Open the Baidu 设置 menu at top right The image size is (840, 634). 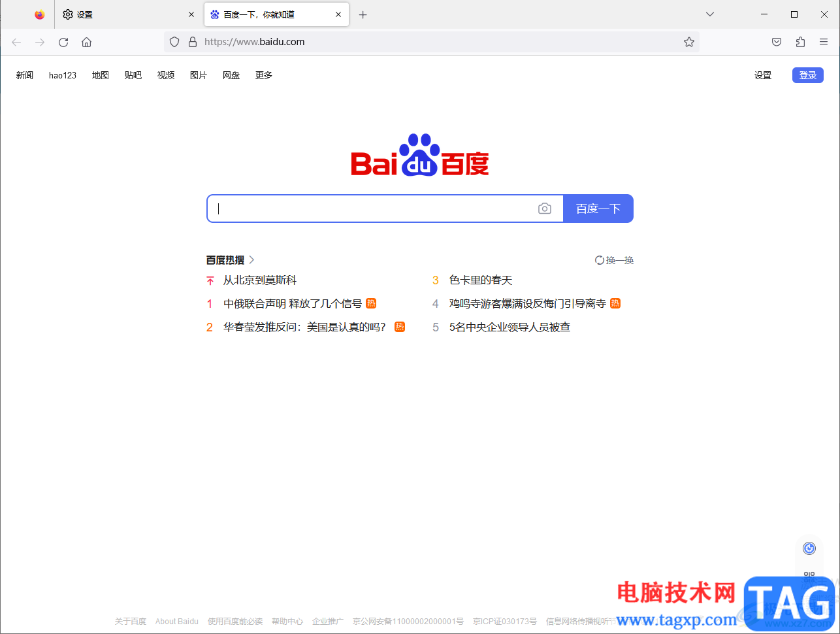[x=763, y=75]
